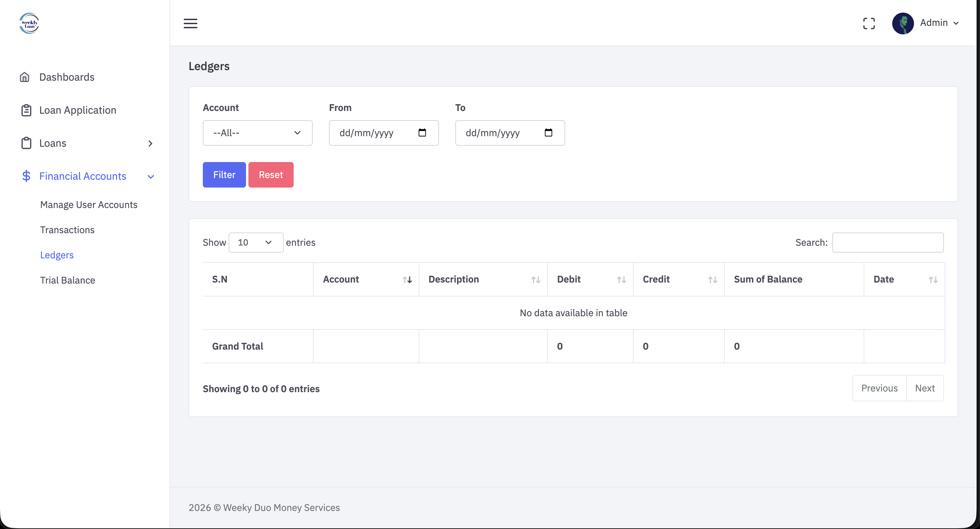
Task: Open Manage User Accounts
Action: coord(88,205)
